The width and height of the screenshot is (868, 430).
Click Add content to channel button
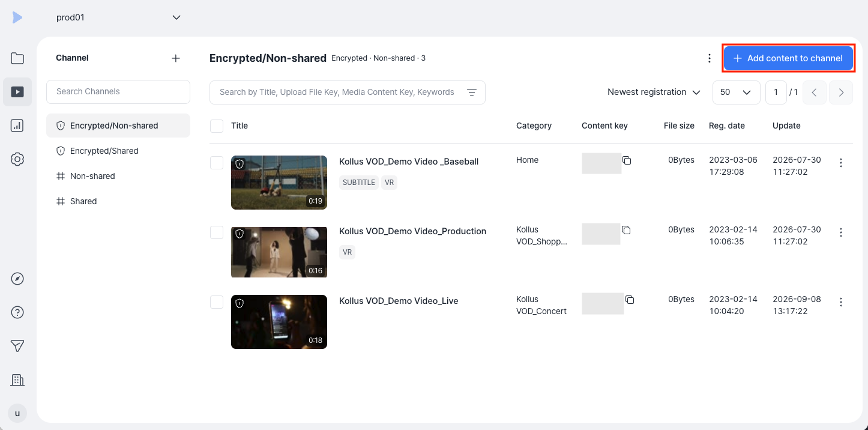[788, 58]
